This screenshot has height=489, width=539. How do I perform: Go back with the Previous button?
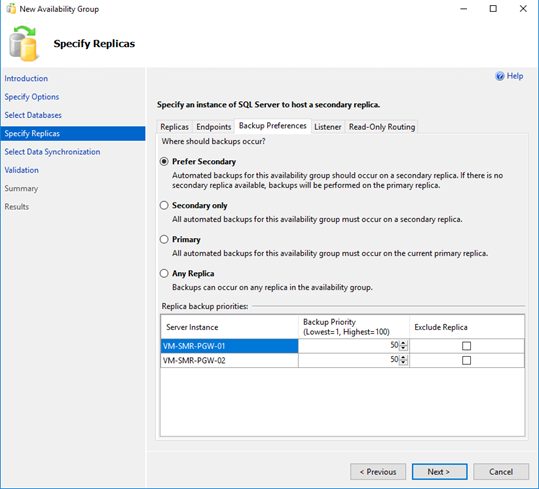tap(378, 472)
